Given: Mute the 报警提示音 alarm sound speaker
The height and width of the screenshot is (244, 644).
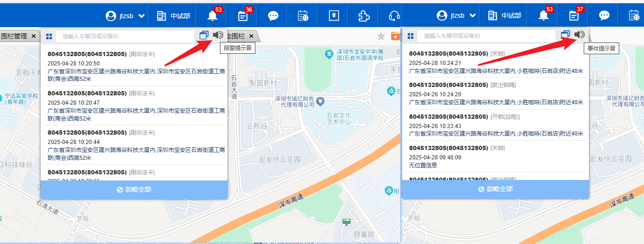Looking at the screenshot, I should tap(218, 35).
